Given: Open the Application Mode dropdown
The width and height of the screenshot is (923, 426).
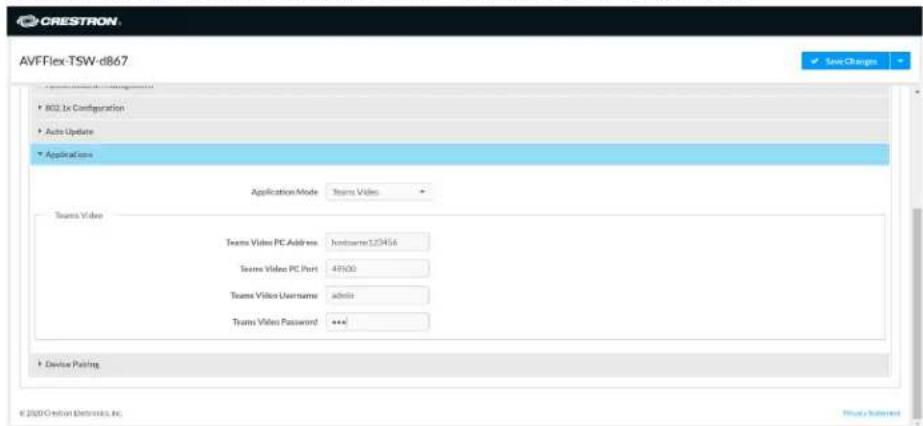Looking at the screenshot, I should (x=378, y=192).
